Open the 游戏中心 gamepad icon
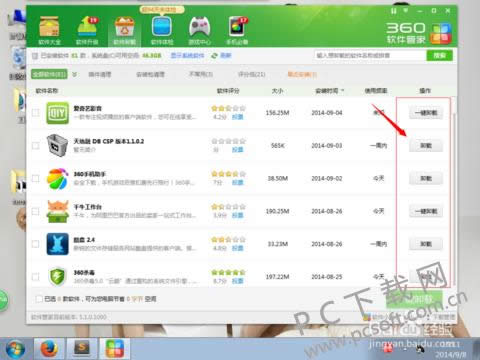This screenshot has height=360, width=480. pos(199,27)
